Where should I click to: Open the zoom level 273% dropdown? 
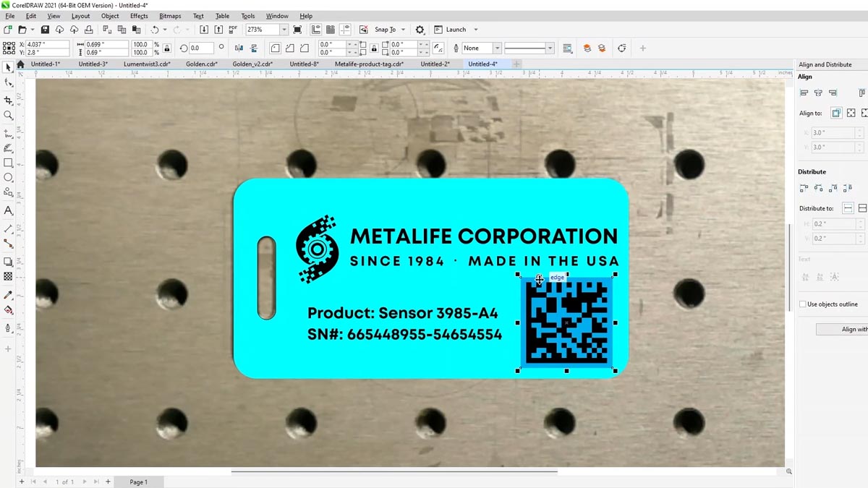[x=284, y=30]
